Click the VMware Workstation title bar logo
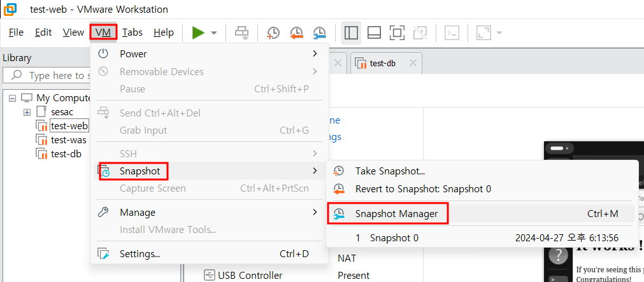644x282 pixels. 10,9
